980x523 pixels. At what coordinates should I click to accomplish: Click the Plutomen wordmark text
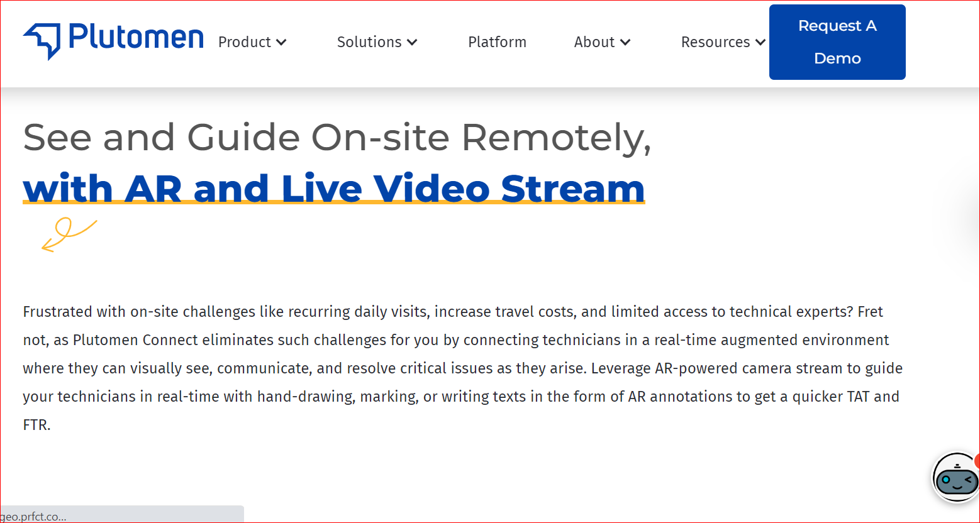137,39
